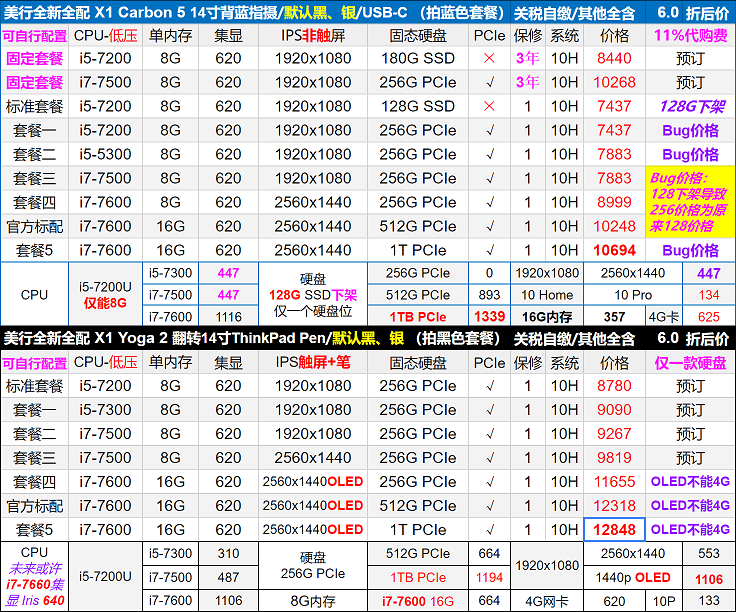Click the '未来或许 i7-7660集显 Iris 640' note
736x612 pixels.
35,584
